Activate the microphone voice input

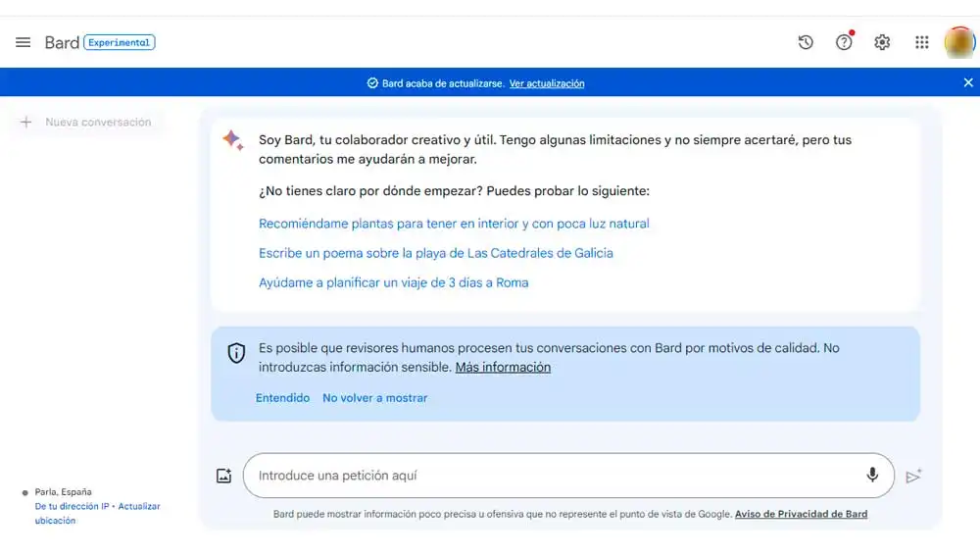(872, 476)
